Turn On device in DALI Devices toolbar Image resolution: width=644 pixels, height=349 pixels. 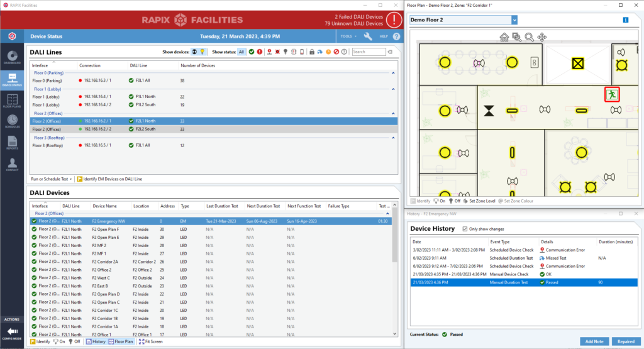(59, 341)
